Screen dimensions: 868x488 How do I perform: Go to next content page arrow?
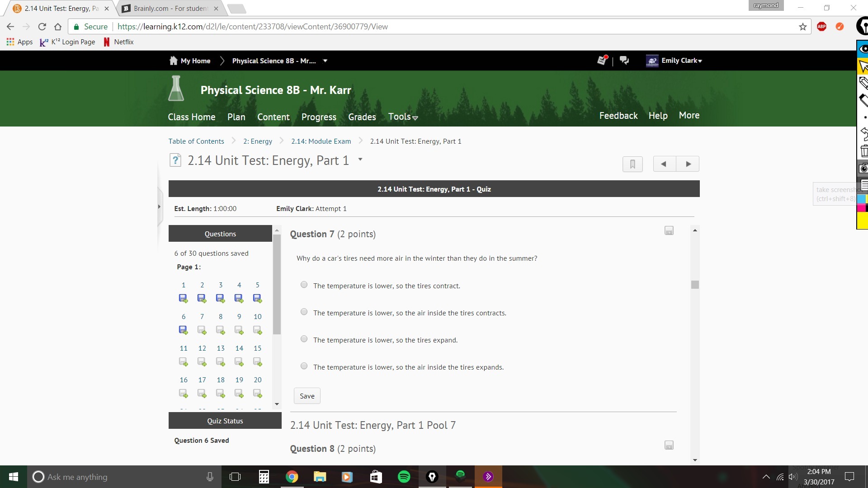pos(688,164)
